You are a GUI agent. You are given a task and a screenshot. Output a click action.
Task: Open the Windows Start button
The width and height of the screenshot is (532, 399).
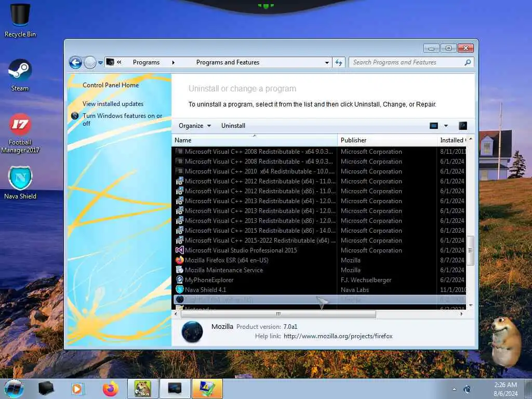[x=14, y=389]
